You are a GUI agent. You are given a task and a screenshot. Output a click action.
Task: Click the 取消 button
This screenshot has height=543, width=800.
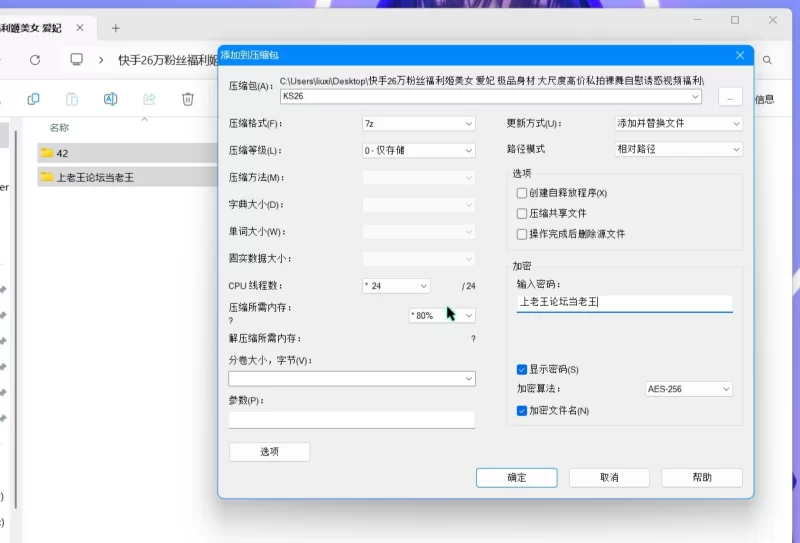point(609,478)
